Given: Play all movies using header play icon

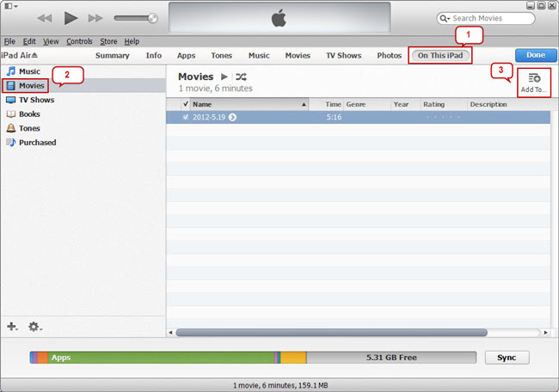Looking at the screenshot, I should (224, 77).
